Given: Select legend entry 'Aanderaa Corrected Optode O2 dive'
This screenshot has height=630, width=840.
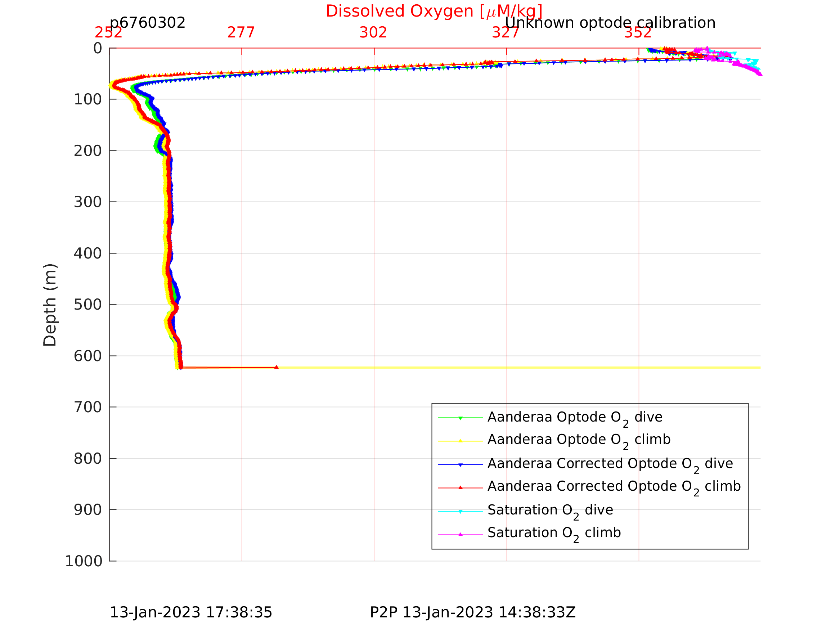Looking at the screenshot, I should (610, 465).
